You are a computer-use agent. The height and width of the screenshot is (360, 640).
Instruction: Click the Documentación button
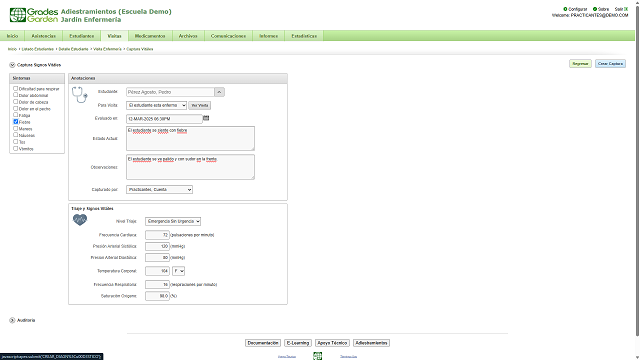[263, 343]
